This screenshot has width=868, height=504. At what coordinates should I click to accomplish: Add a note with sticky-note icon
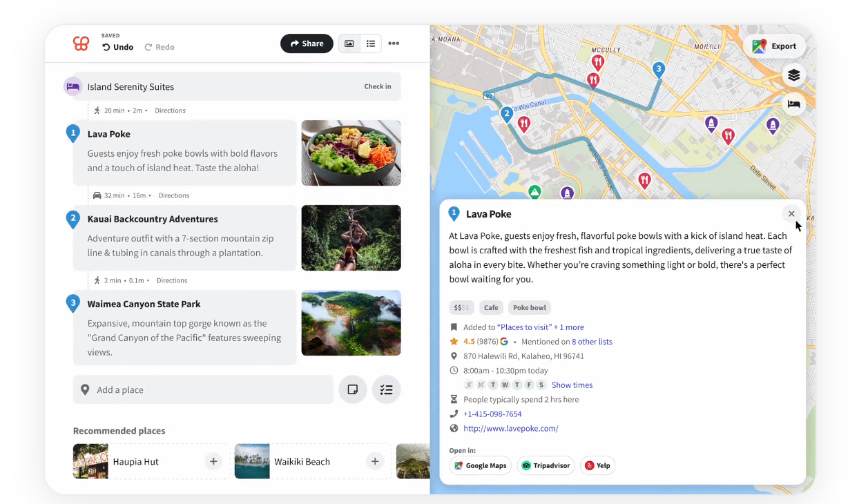coord(353,389)
